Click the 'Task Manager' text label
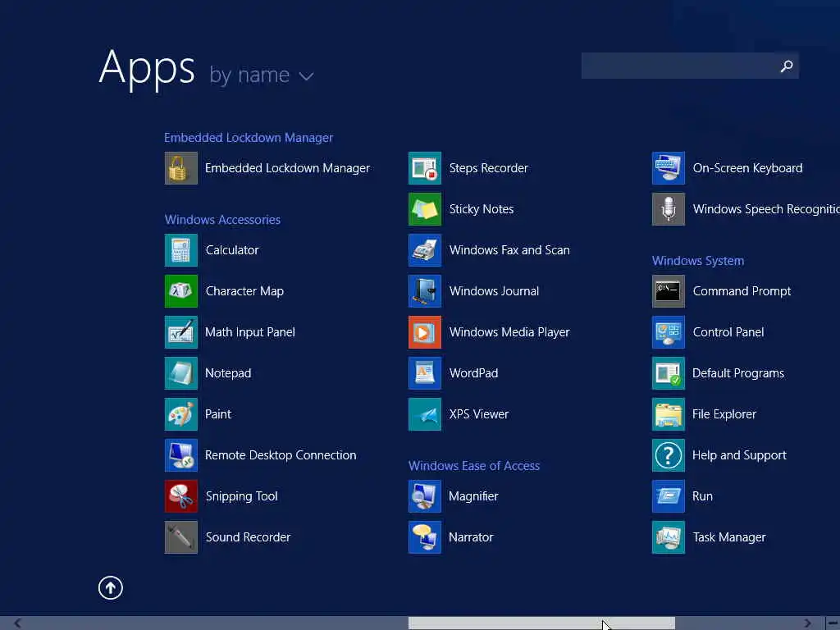Screen dimensions: 840x630 (729, 537)
